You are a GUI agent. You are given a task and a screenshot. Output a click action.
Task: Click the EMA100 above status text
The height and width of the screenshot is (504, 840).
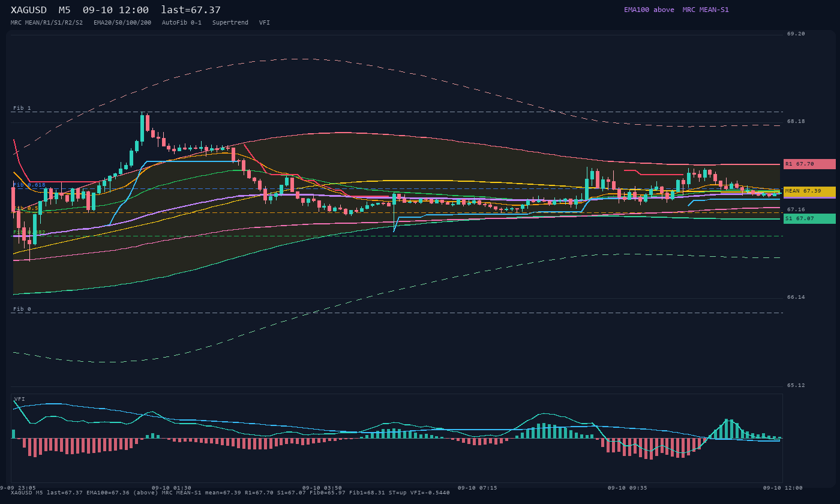point(649,10)
